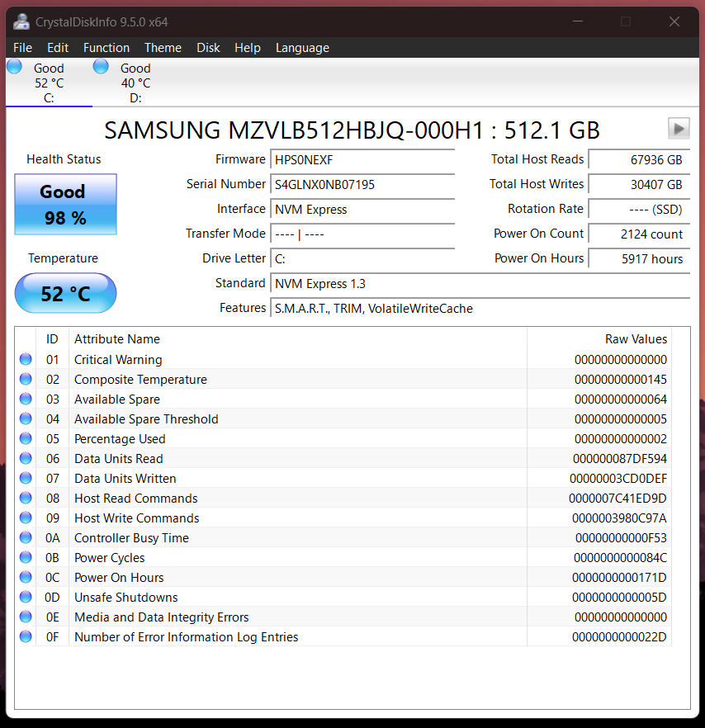Click the status orb for Data Units Read

pos(26,458)
